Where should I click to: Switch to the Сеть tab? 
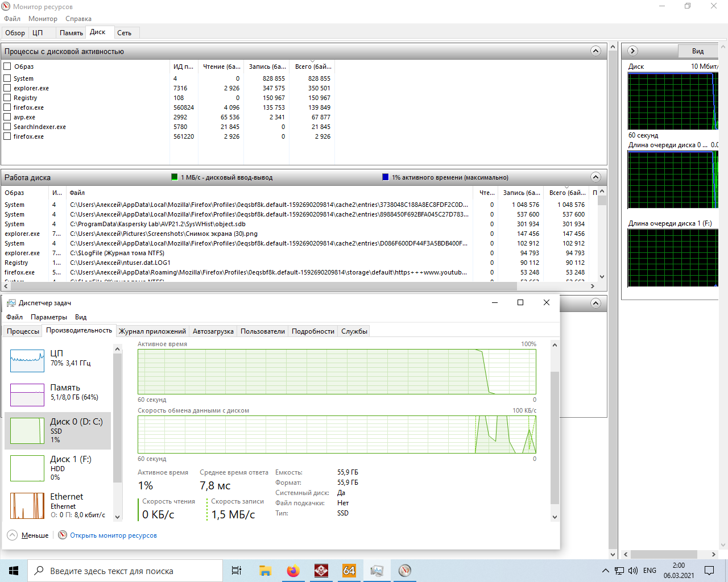point(124,33)
